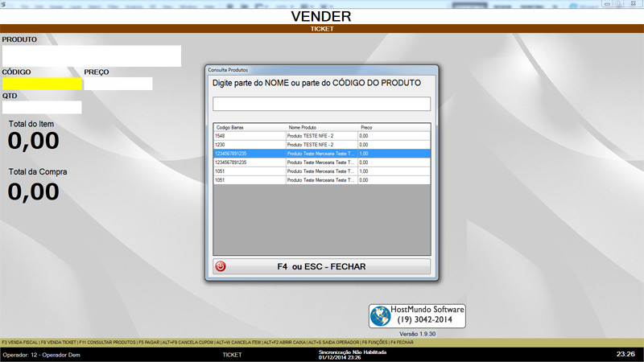
Task: Focus the PRODUTO input field
Action: point(92,56)
